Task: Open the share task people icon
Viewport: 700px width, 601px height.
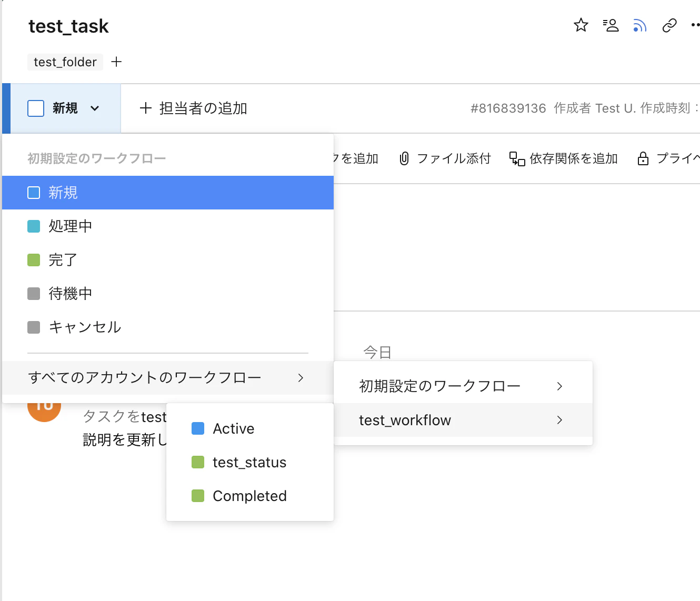Action: (611, 25)
